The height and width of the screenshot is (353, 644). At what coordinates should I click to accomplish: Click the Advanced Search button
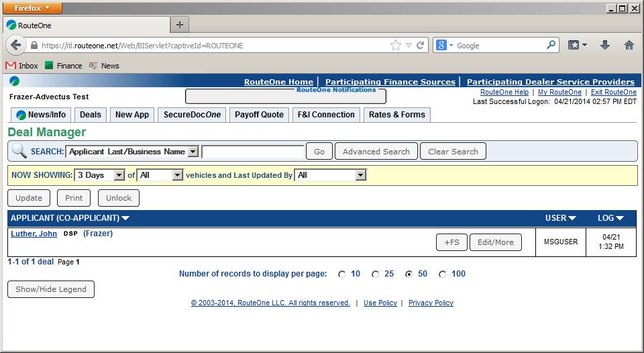(376, 151)
